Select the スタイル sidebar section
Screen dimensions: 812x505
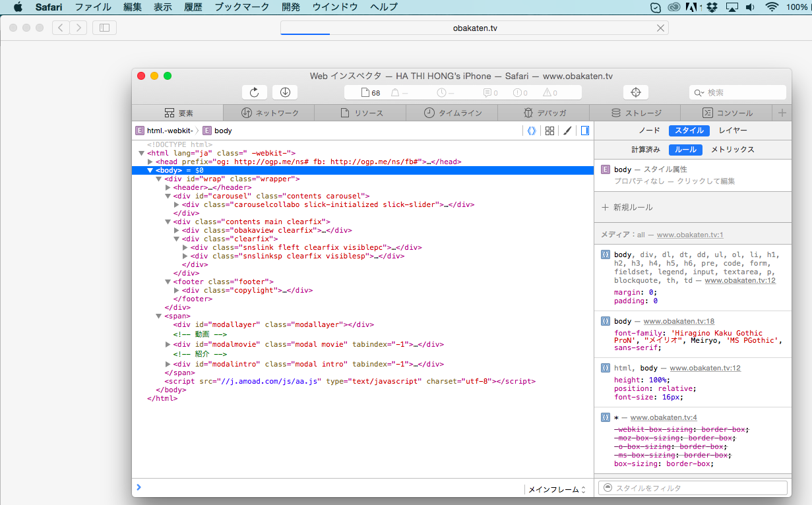coord(689,131)
